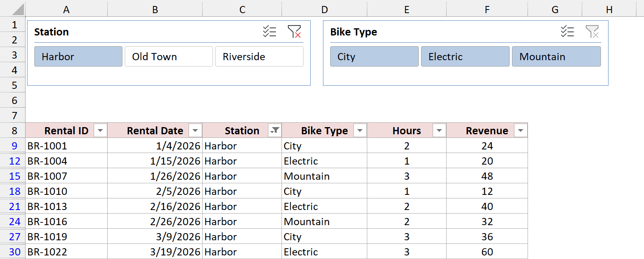Click date cell 2/26/2026
This screenshot has height=259, width=644.
tap(155, 221)
